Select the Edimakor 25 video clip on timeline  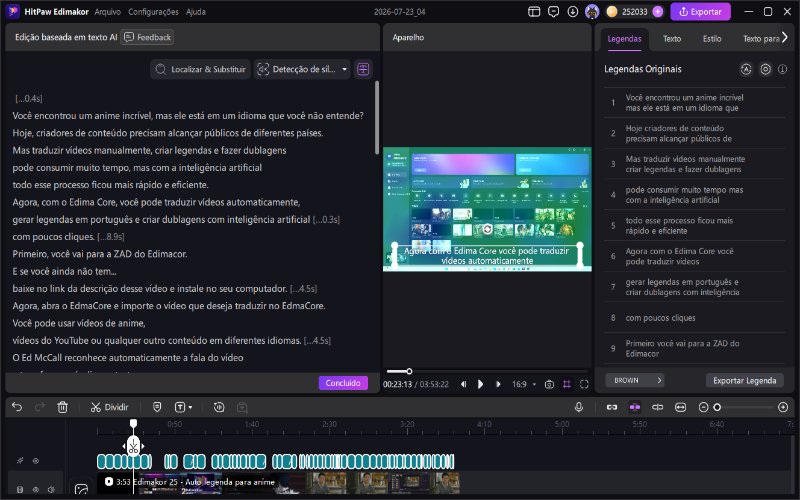pyautogui.click(x=279, y=483)
